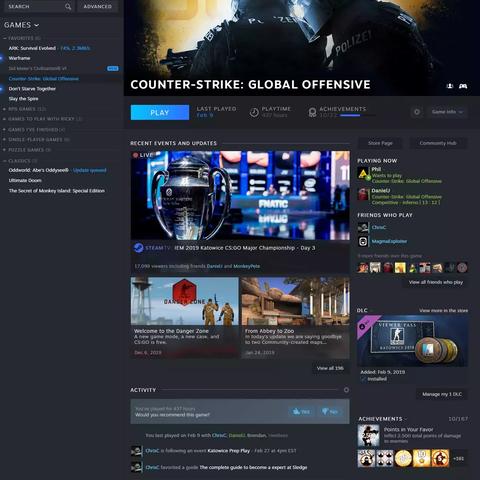Expand Games to Play with Ricky category
The width and height of the screenshot is (480, 480).
(x=4, y=119)
